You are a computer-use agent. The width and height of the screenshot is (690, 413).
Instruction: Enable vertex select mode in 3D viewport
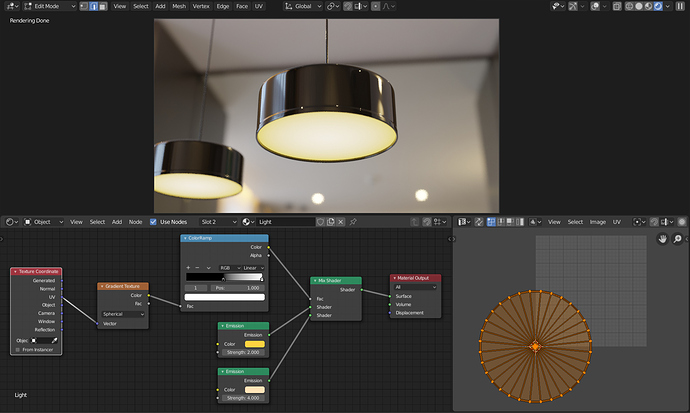coord(84,6)
